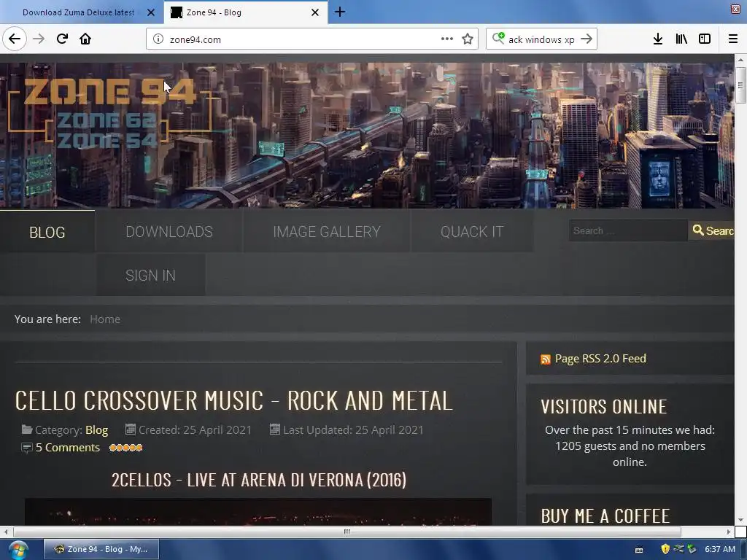The height and width of the screenshot is (560, 747).
Task: Open the on-screen keyboard tray icon
Action: pos(639,550)
